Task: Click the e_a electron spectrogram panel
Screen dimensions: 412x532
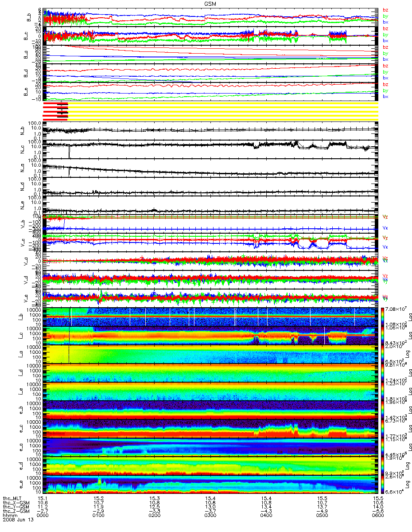Action: (210, 447)
